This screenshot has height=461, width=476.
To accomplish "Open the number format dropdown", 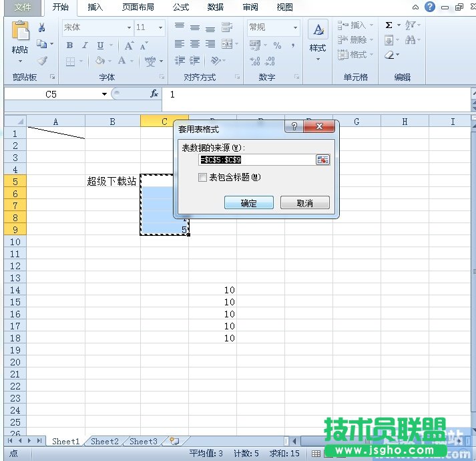I will [295, 28].
